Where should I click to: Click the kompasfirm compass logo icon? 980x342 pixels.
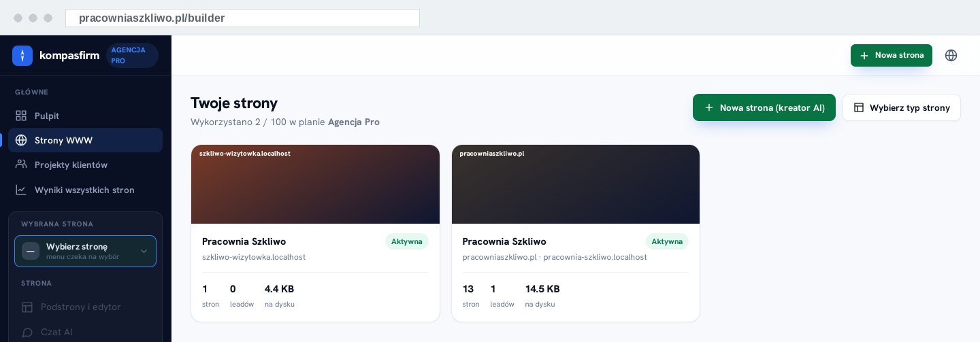coord(22,56)
